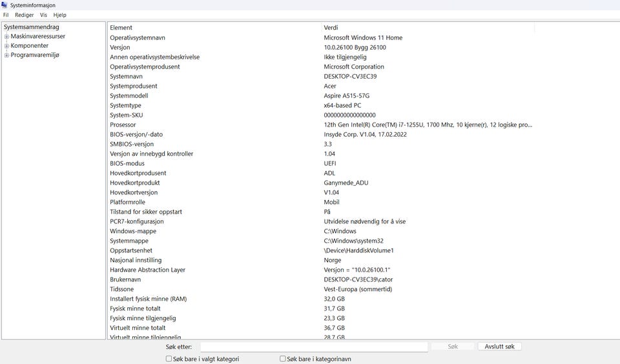Select the BIOS-versjon/-dato row
This screenshot has height=364, width=620.
pos(136,134)
